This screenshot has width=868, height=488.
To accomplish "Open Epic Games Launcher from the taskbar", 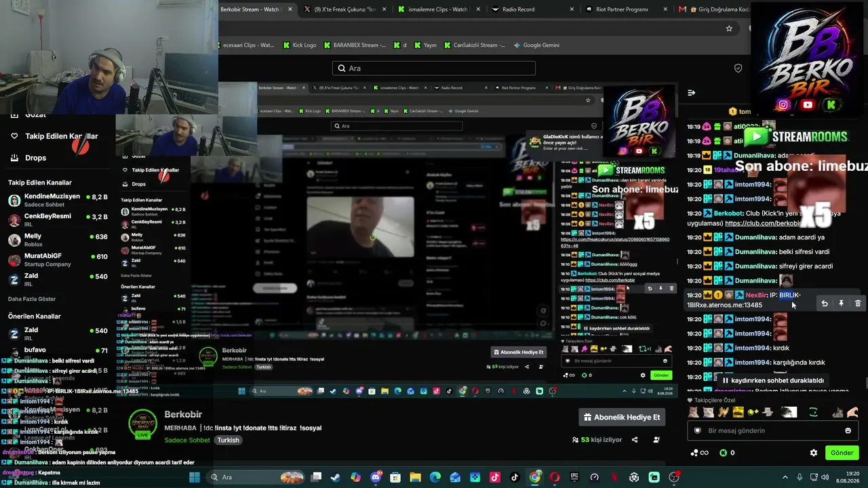I will 574,477.
